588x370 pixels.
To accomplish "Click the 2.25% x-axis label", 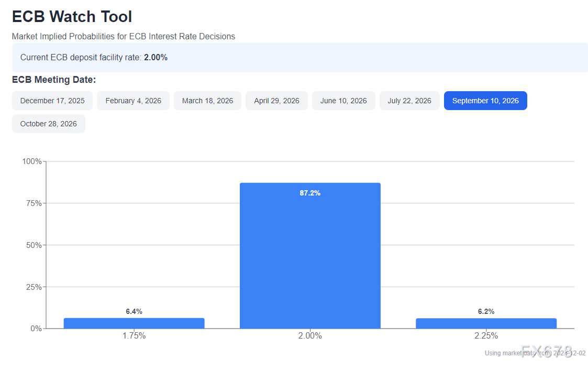I will 486,335.
